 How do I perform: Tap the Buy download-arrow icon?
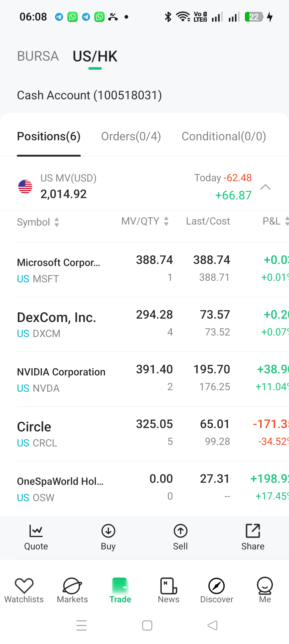108,531
